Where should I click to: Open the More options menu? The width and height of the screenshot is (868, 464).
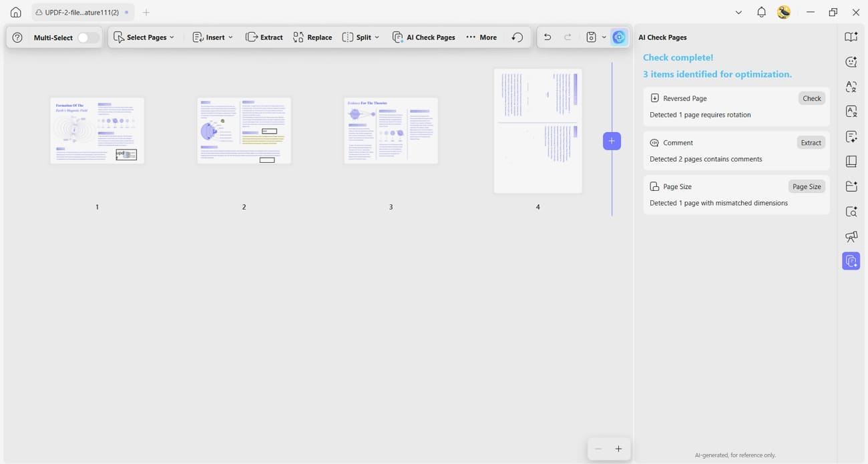click(481, 37)
